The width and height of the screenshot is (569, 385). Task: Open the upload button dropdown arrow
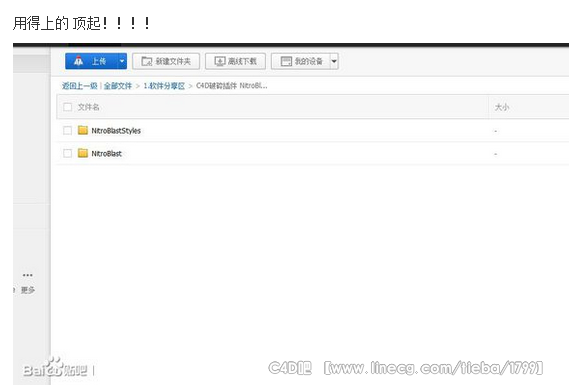click(122, 61)
